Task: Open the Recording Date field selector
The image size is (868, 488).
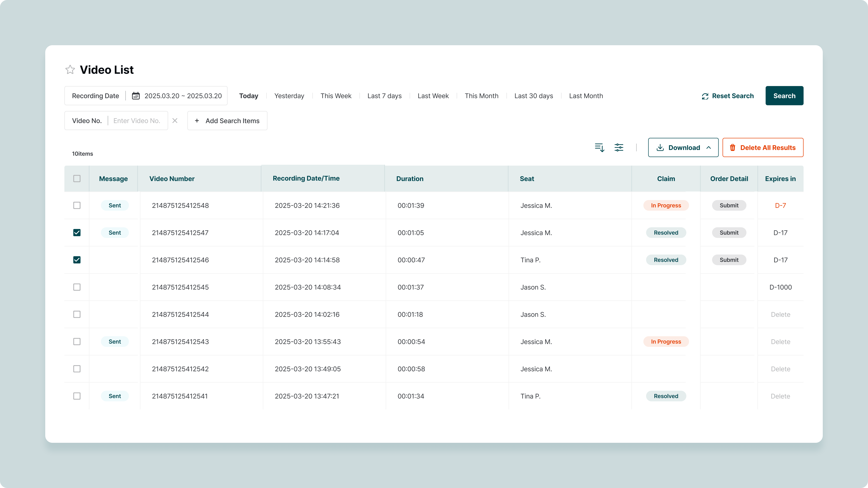Action: pyautogui.click(x=95, y=96)
